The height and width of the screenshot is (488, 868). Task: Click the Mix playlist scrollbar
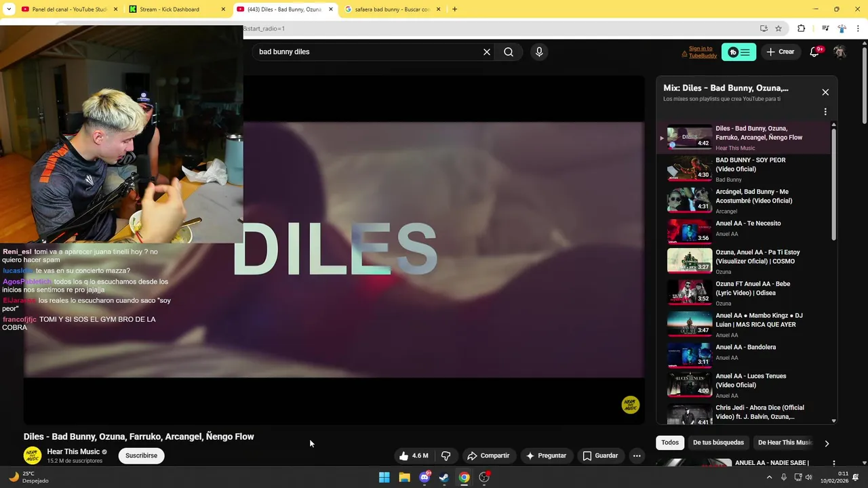833,183
